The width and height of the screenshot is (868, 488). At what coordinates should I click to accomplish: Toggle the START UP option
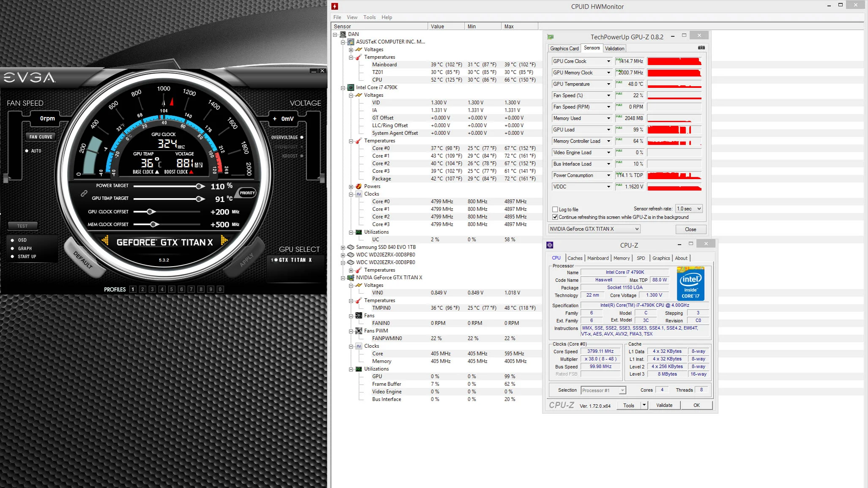click(12, 256)
